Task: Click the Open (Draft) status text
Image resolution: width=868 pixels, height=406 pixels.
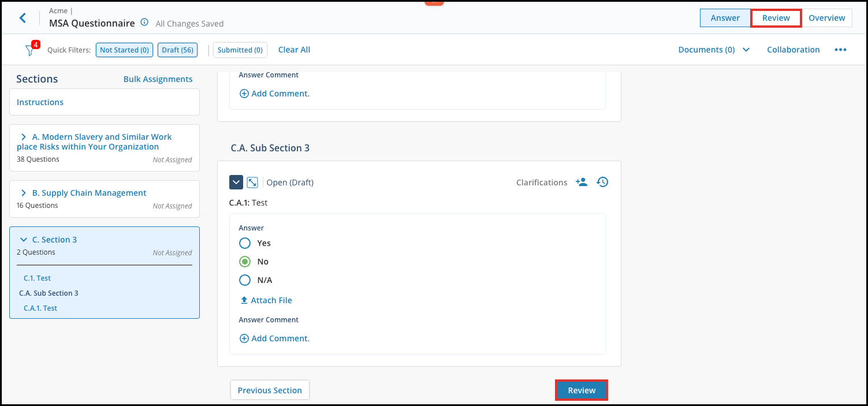Action: click(290, 182)
